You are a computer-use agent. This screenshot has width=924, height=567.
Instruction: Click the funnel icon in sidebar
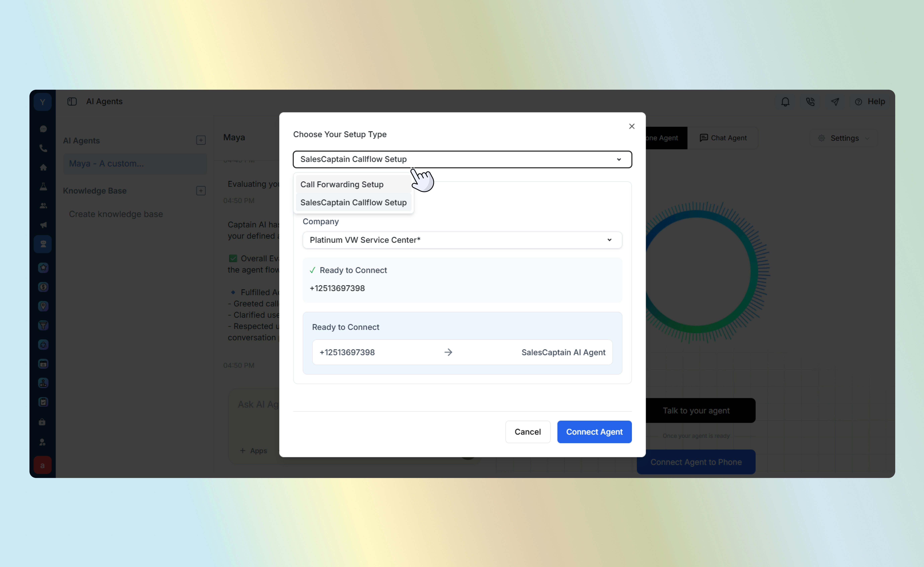tap(43, 325)
